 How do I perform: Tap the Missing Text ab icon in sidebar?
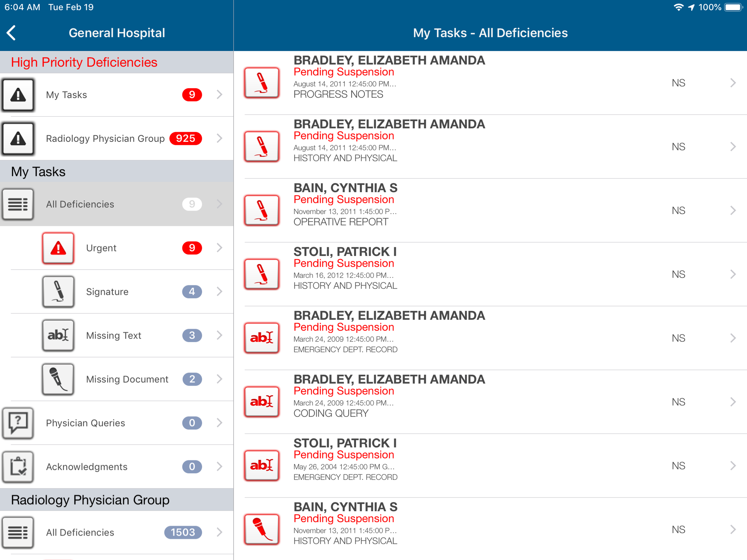click(x=58, y=336)
